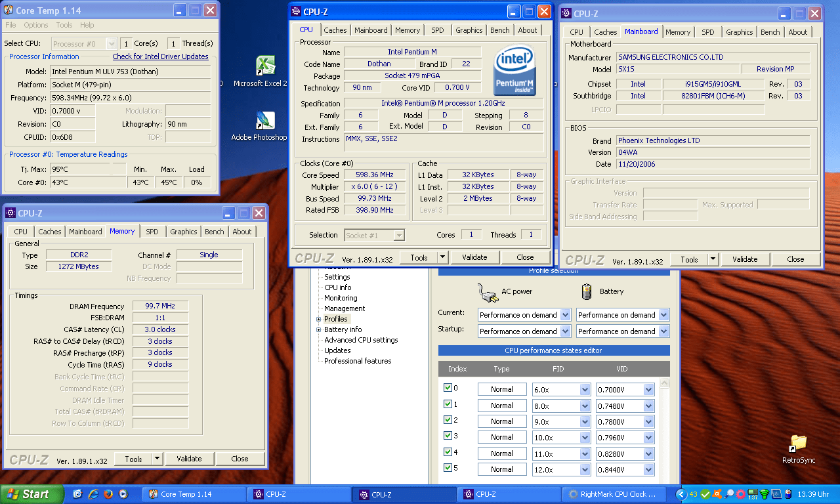Expand the Profiles tree node

pyautogui.click(x=319, y=319)
